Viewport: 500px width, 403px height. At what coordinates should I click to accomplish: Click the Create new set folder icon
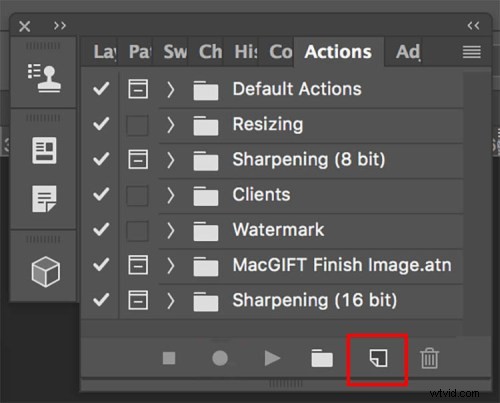(322, 358)
